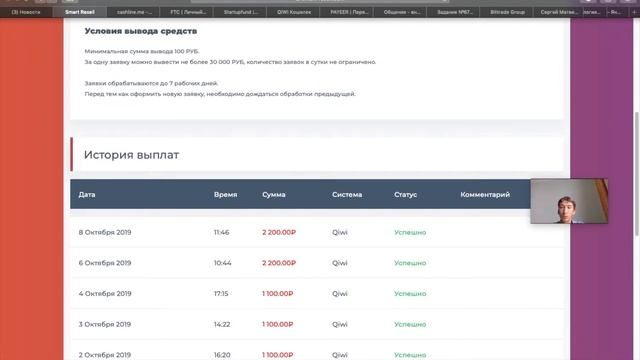This screenshot has height=360, width=640.
Task: Click the 2 200.00₽ sum for 6 Октября
Action: pyautogui.click(x=279, y=263)
